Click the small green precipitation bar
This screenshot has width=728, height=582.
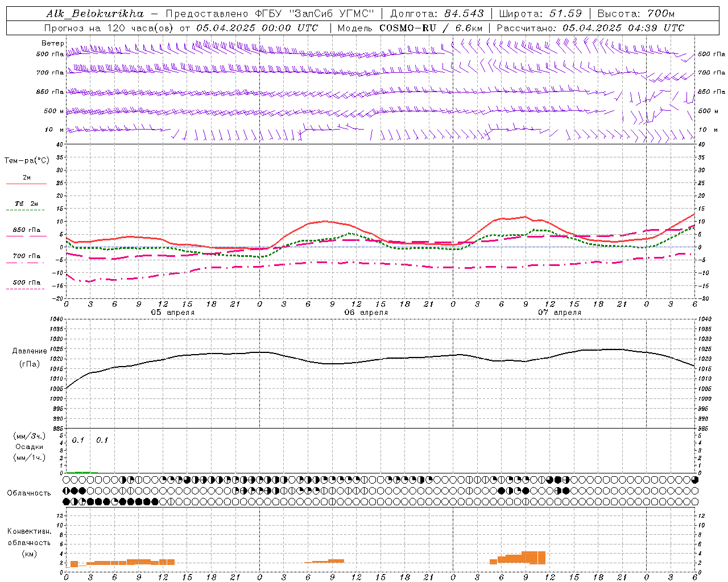82,472
